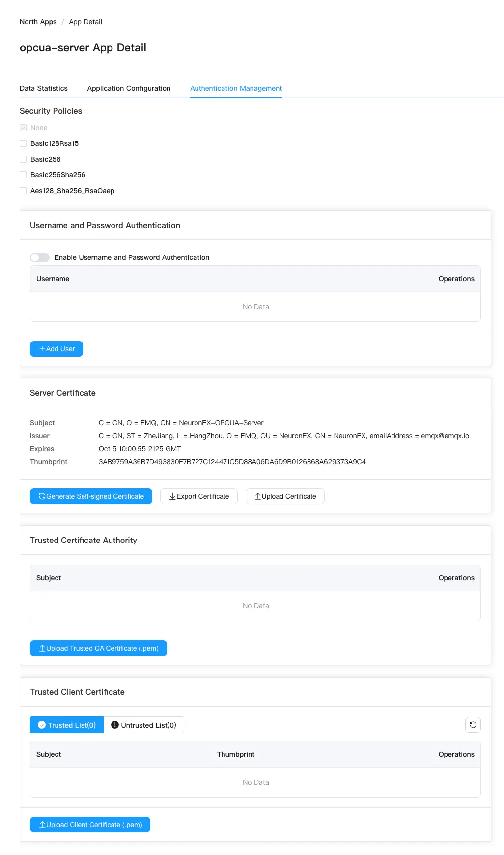This screenshot has width=504, height=855.
Task: Open the Data Statistics tab
Action: pos(44,88)
